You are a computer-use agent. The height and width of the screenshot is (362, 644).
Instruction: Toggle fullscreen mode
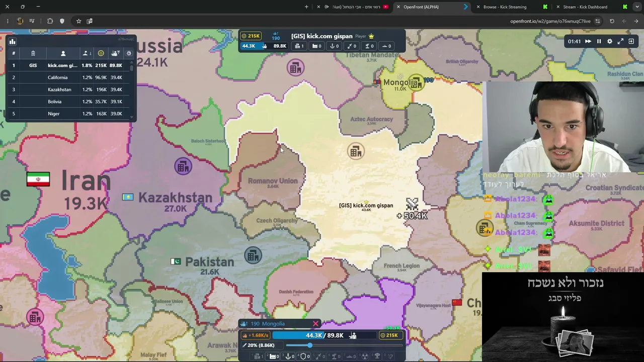pos(620,41)
